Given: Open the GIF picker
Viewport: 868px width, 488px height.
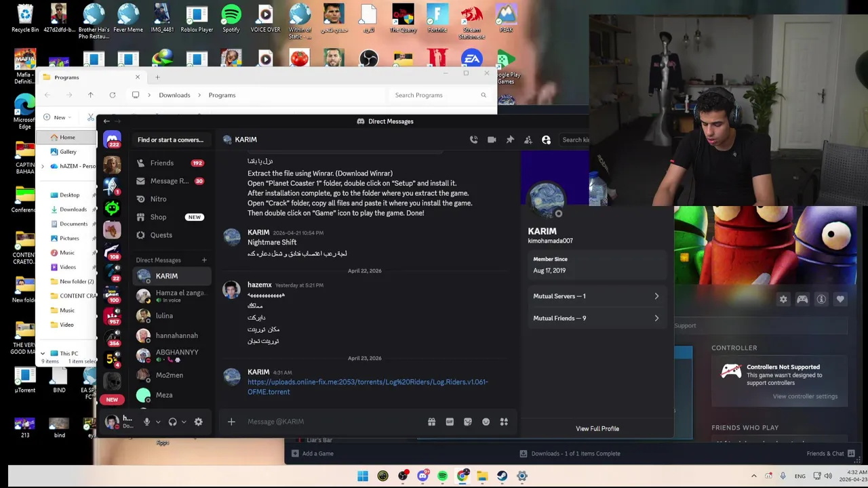Looking at the screenshot, I should tap(450, 422).
